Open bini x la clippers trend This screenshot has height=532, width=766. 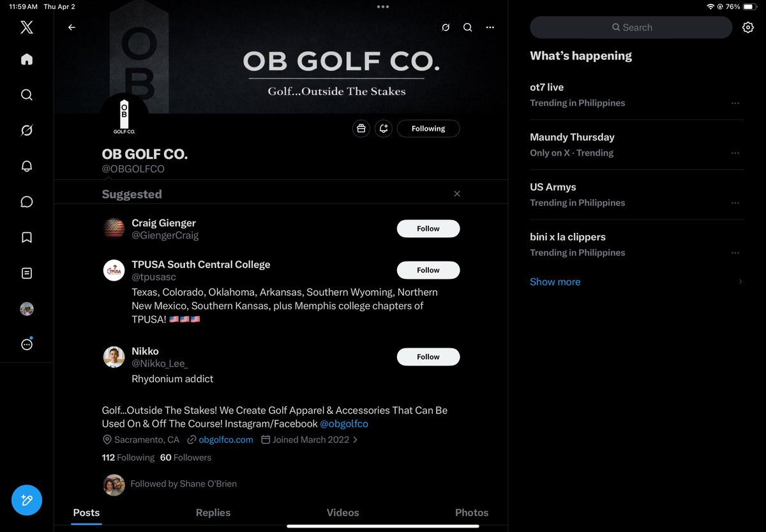tap(637, 244)
